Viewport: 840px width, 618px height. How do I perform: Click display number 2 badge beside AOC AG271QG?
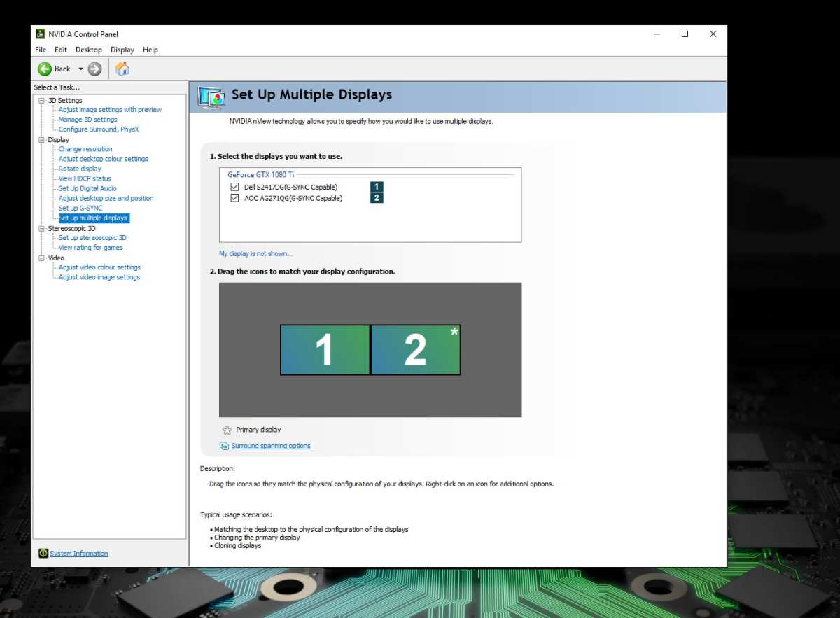tap(377, 198)
